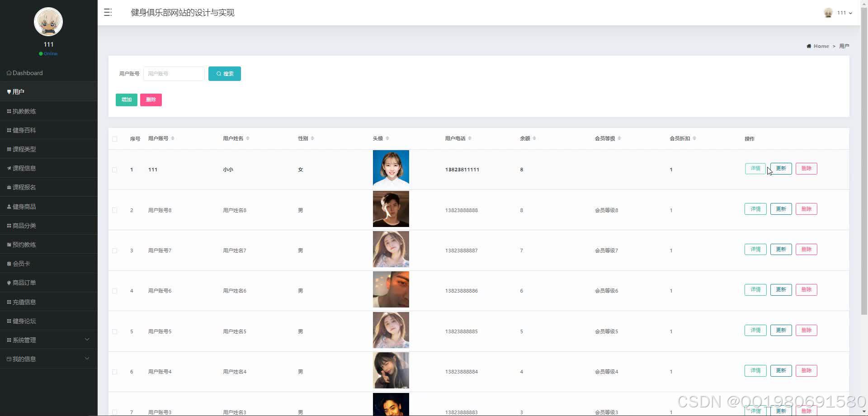Select the header select-all checkbox

(x=114, y=139)
